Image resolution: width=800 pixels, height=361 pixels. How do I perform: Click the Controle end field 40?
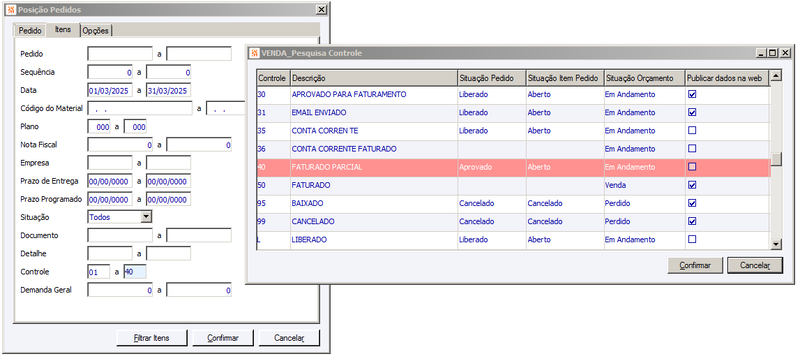point(135,272)
